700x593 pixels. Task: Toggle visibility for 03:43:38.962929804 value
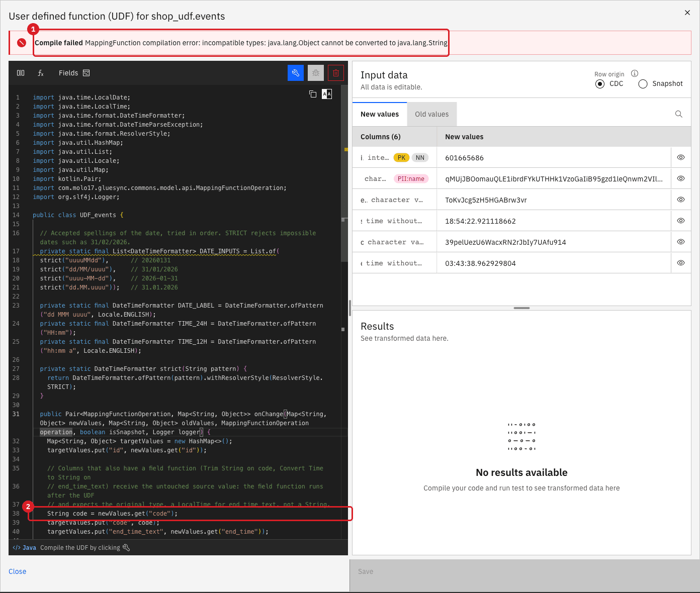tap(681, 263)
